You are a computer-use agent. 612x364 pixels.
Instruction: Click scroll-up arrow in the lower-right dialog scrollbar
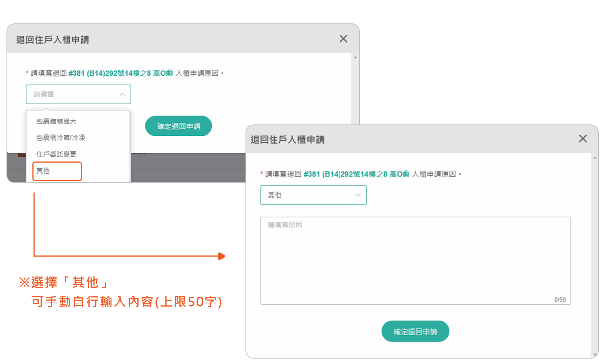595,158
